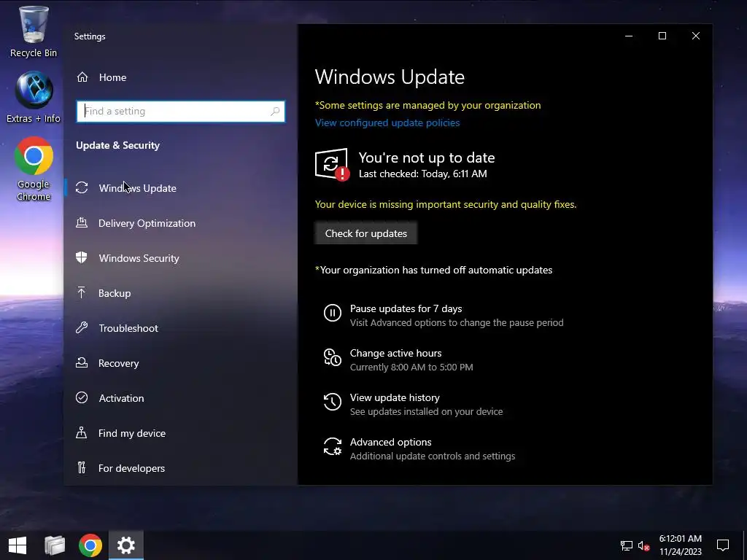Click "Your organization has turned off automatic updates"
This screenshot has width=747, height=560.
pyautogui.click(x=434, y=270)
